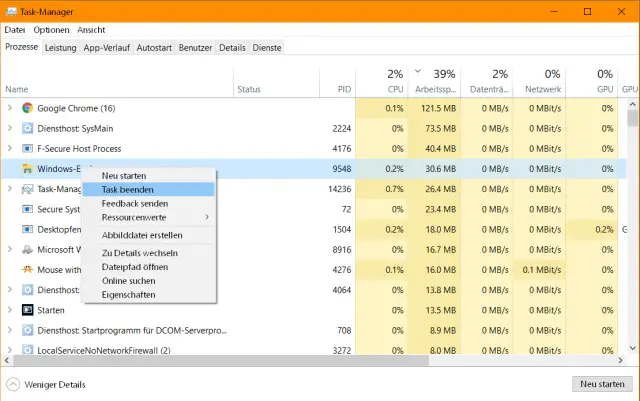The image size is (640, 401).
Task: Click the Windows Explorer folder icon
Action: pos(28,169)
